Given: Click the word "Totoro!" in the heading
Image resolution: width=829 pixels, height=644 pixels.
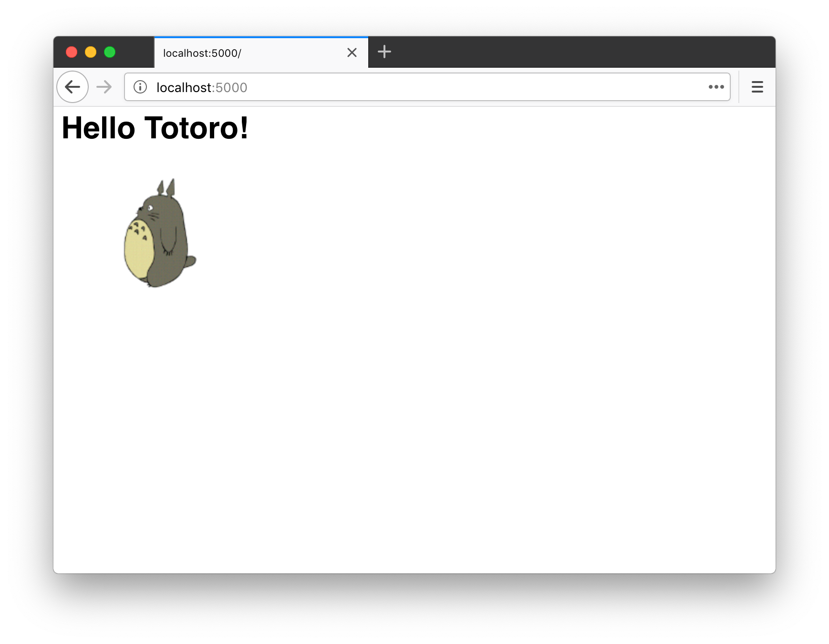Looking at the screenshot, I should (x=196, y=128).
